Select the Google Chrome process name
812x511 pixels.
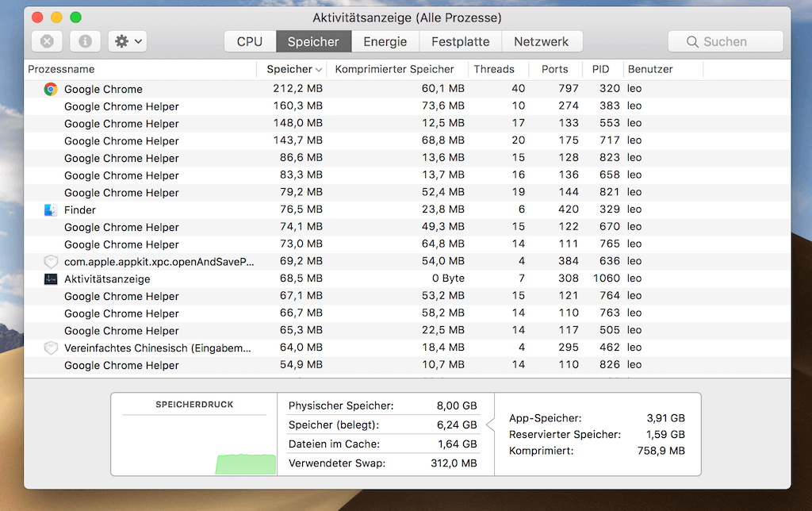(103, 89)
